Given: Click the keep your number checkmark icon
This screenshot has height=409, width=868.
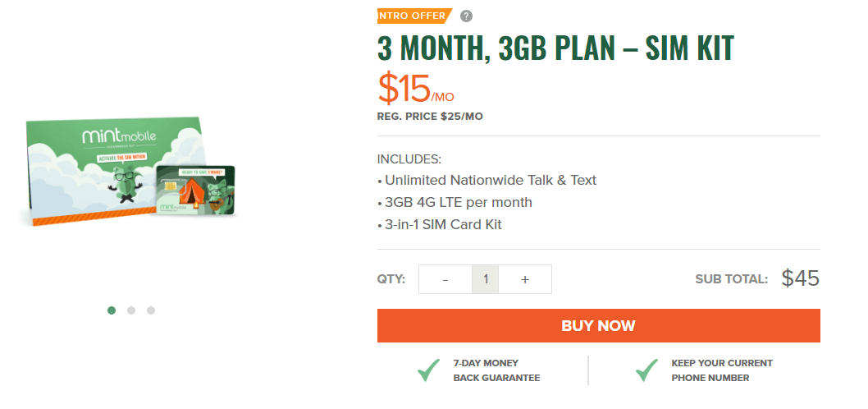Looking at the screenshot, I should click(646, 370).
